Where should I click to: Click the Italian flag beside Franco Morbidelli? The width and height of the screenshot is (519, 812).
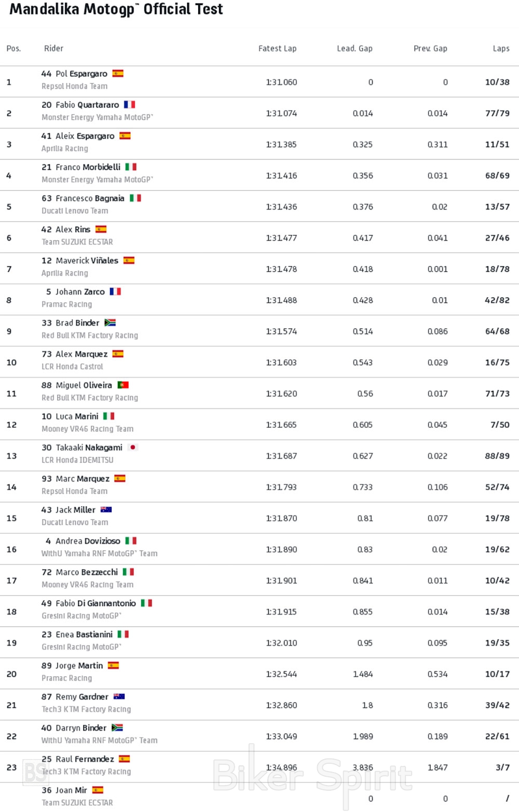click(x=131, y=167)
